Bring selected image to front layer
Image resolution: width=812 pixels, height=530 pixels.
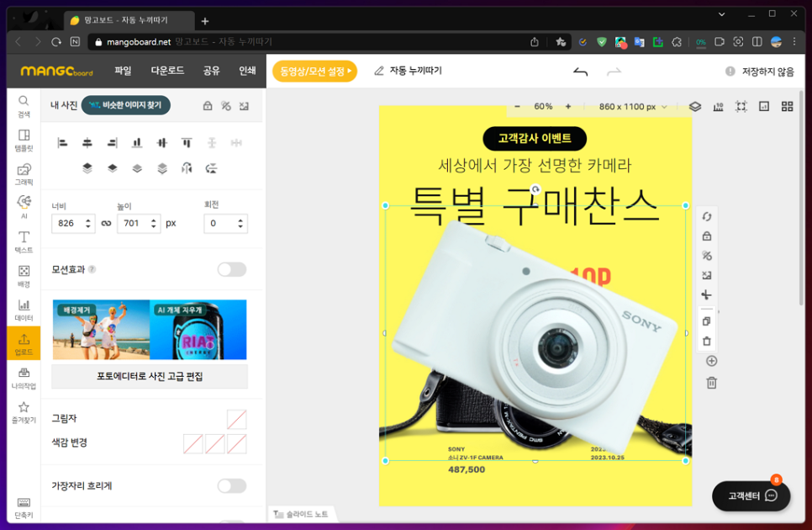(x=87, y=168)
